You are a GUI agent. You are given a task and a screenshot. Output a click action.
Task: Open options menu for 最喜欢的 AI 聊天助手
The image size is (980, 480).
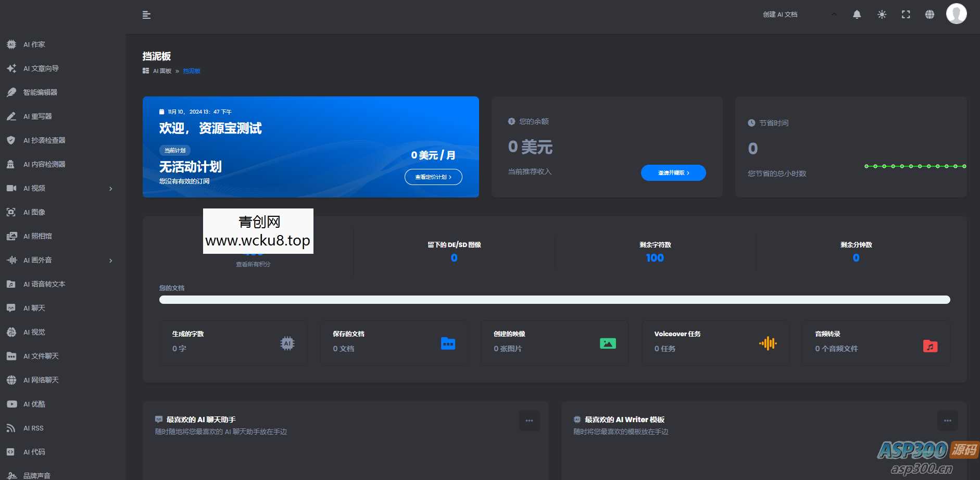click(x=529, y=421)
